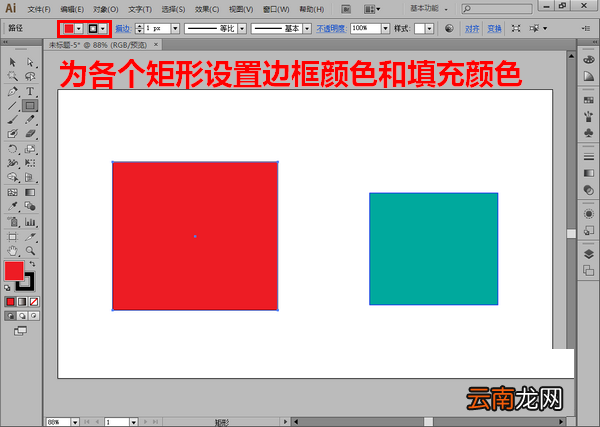Open the 文件(F) menu
Screen dimensions: 600x427
(39, 9)
